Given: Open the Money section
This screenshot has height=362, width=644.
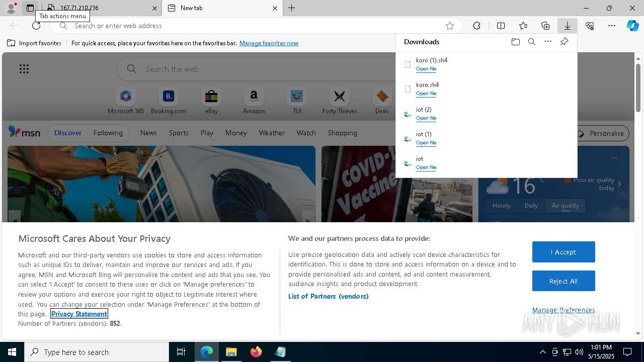Looking at the screenshot, I should [236, 133].
